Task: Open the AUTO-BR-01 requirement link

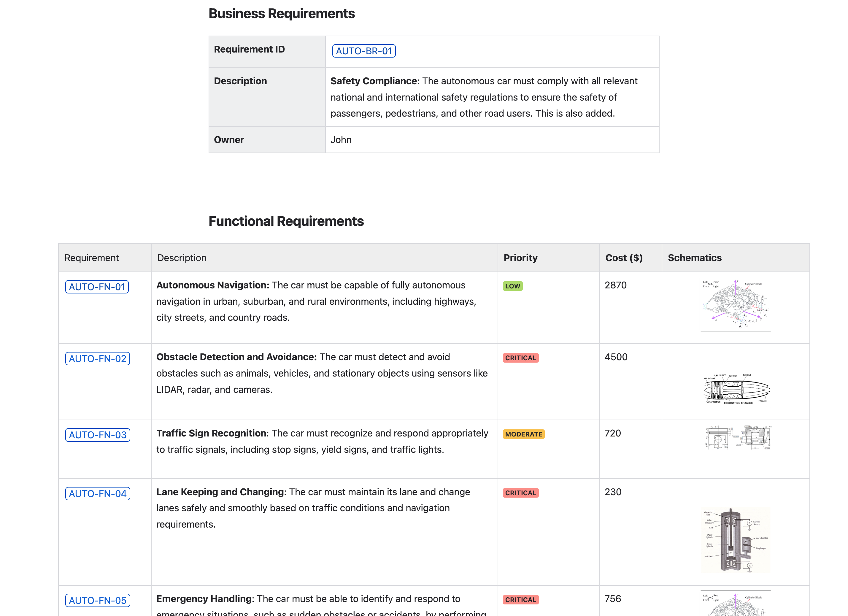Action: 363,51
